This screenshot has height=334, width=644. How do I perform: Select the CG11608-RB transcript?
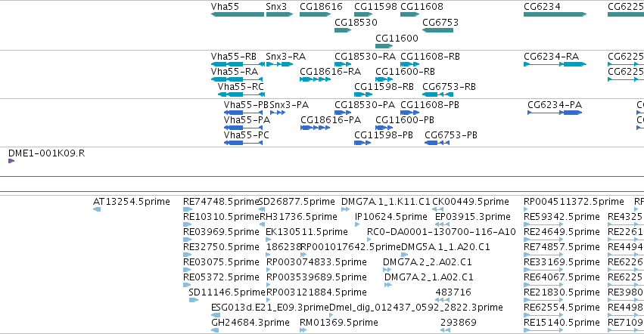coord(409,64)
